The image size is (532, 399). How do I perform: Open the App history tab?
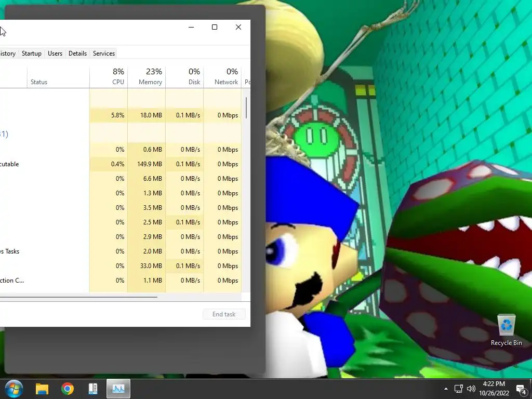[x=8, y=54]
